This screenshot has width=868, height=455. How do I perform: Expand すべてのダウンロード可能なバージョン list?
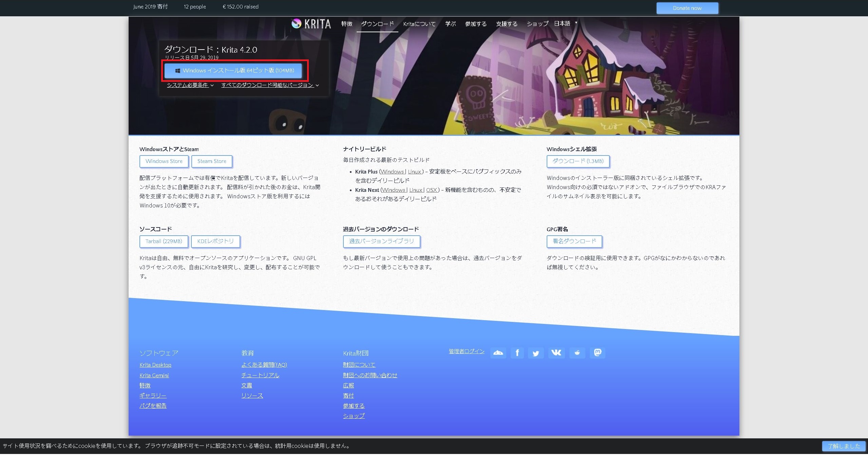tap(270, 85)
